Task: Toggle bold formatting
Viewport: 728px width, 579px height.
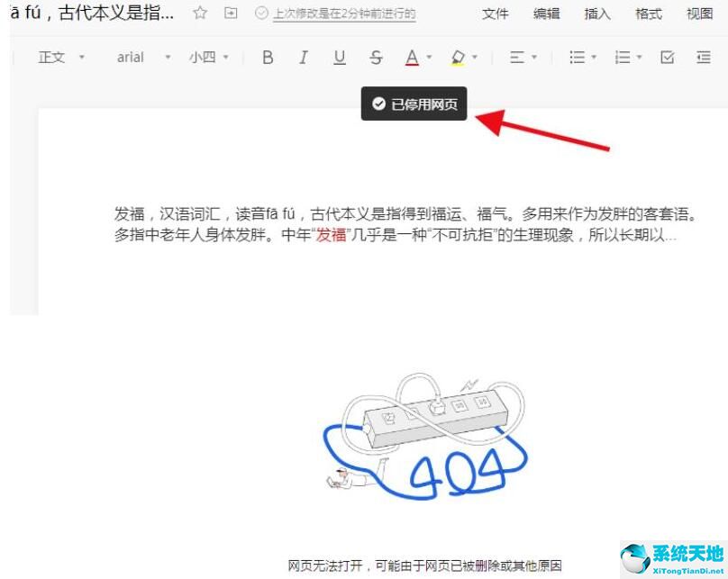Action: [267, 57]
